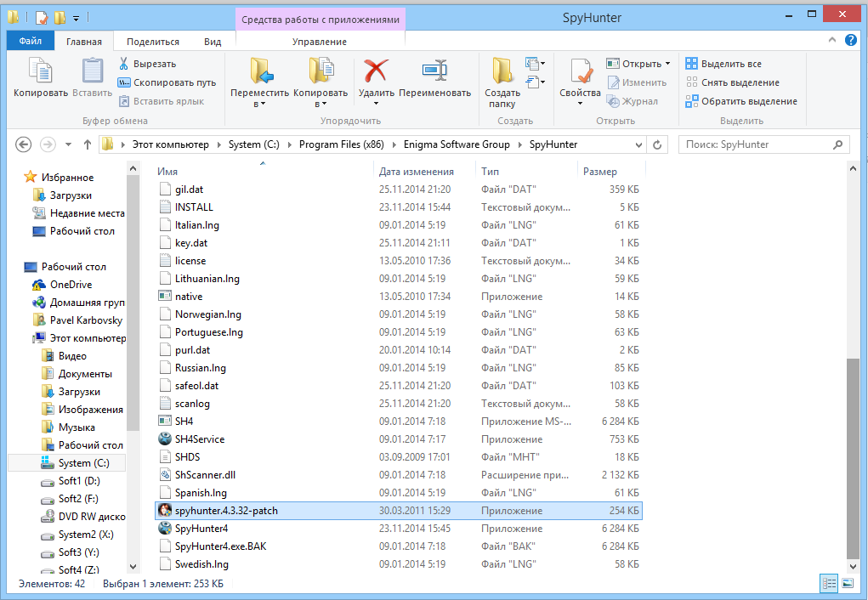Navigate to Program Files (x86) breadcrumb
This screenshot has width=868, height=600.
(342, 144)
